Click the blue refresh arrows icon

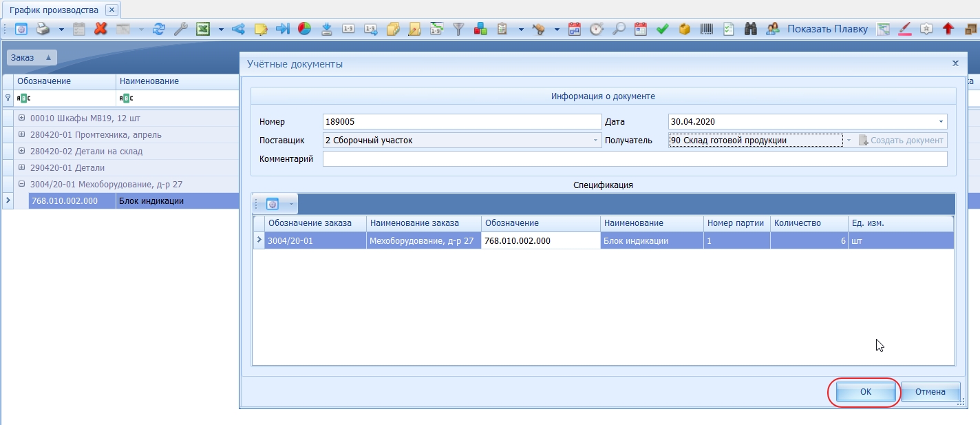(x=159, y=29)
